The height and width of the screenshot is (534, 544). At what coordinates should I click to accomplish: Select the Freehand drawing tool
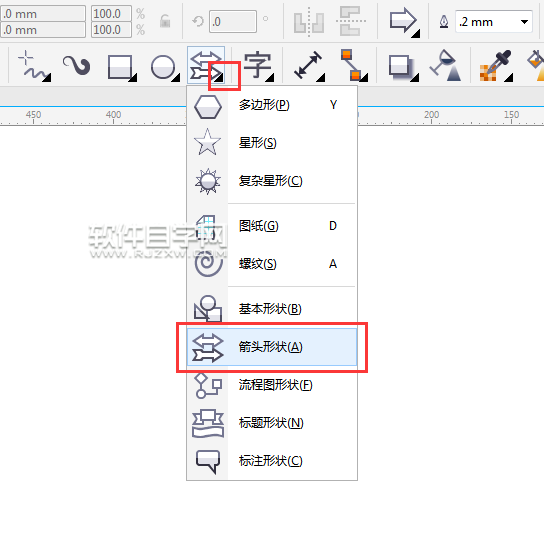[33, 66]
